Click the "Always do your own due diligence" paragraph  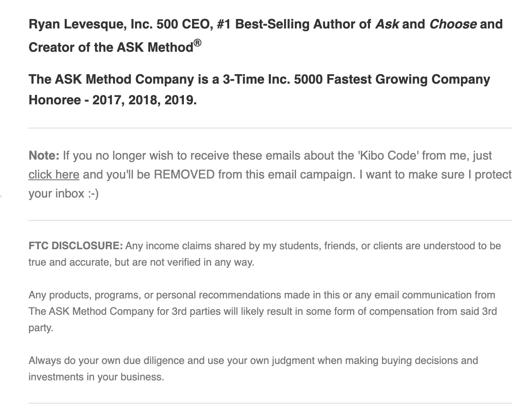point(253,368)
